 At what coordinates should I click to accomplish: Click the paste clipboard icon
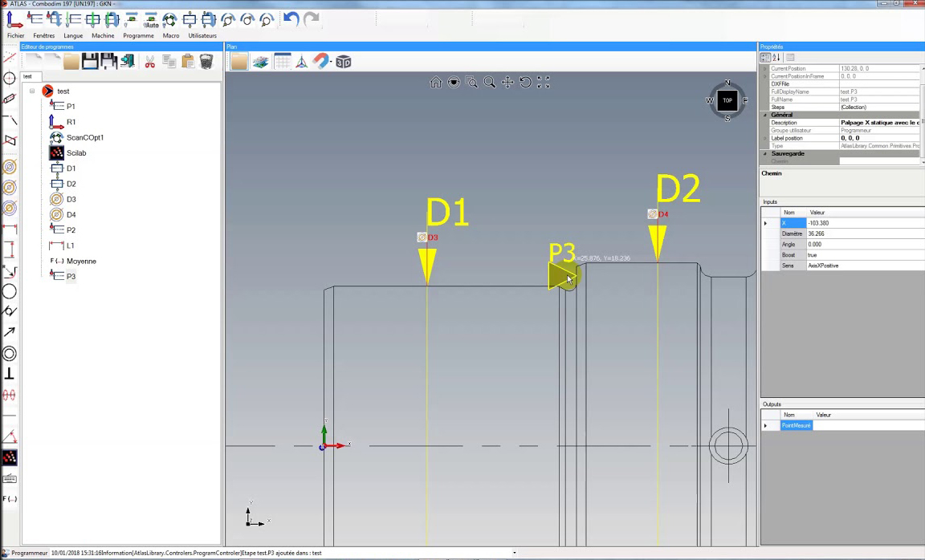coord(188,62)
